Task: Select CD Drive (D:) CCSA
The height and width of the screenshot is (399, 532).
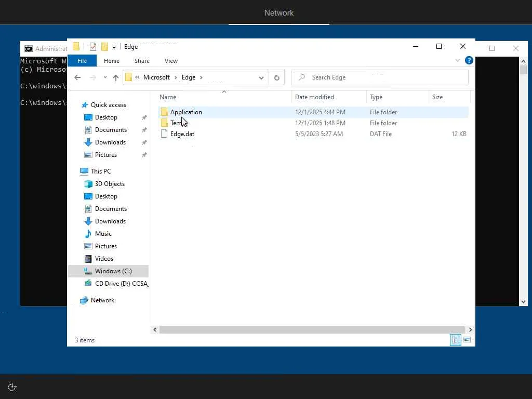Action: point(121,284)
